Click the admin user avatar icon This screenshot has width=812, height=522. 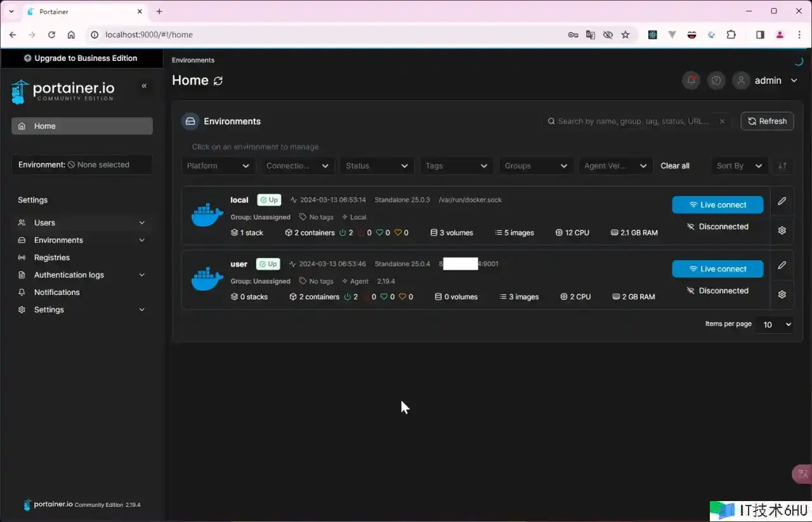[x=741, y=81]
